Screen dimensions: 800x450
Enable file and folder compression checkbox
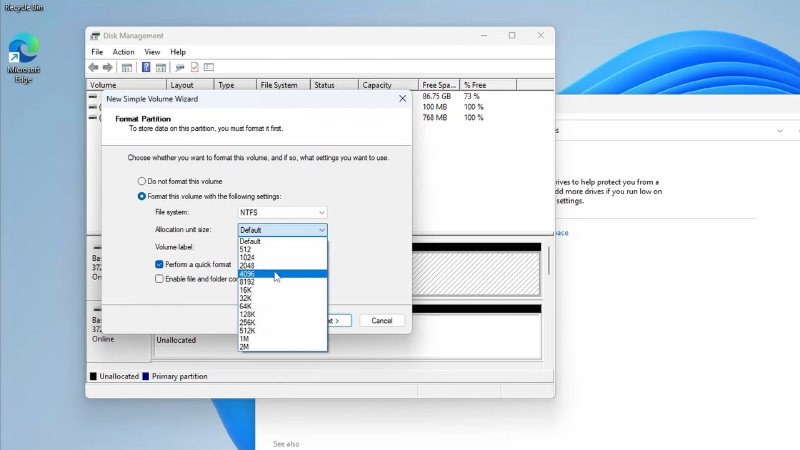pyautogui.click(x=159, y=279)
